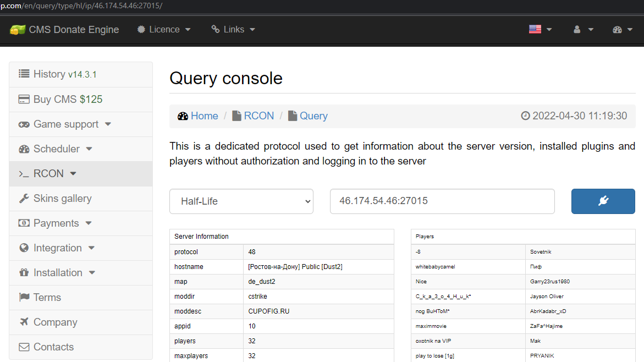
Task: Click the Game support gamepad icon
Action: (24, 124)
